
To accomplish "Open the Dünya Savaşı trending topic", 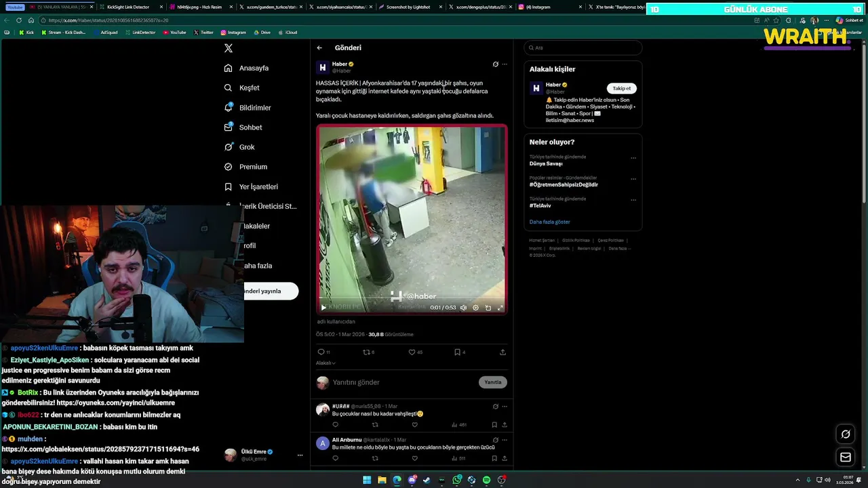I will click(x=546, y=164).
